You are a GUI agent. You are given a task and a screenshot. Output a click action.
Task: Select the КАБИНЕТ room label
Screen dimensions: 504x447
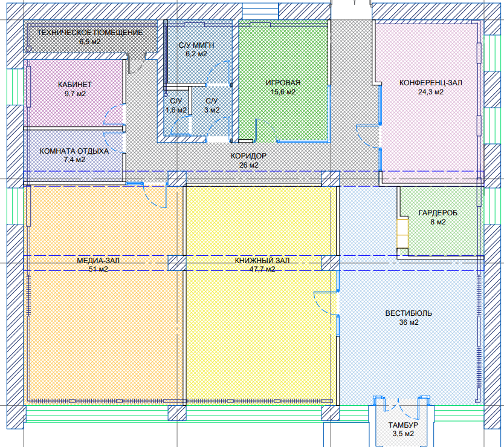75,85
